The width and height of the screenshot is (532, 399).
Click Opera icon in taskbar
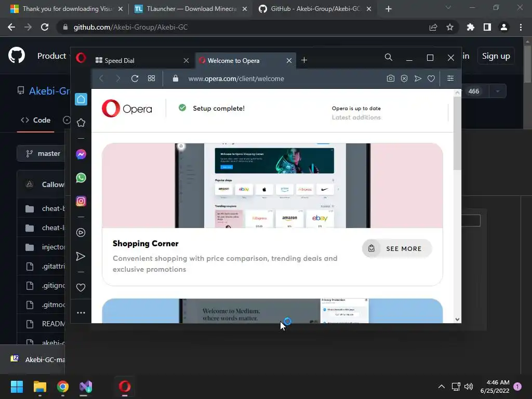click(125, 387)
